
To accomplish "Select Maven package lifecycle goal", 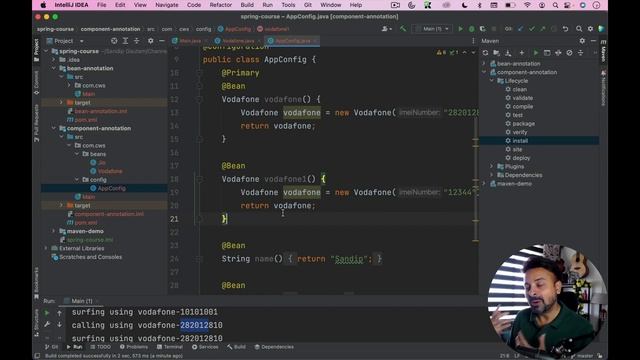I will coord(523,124).
